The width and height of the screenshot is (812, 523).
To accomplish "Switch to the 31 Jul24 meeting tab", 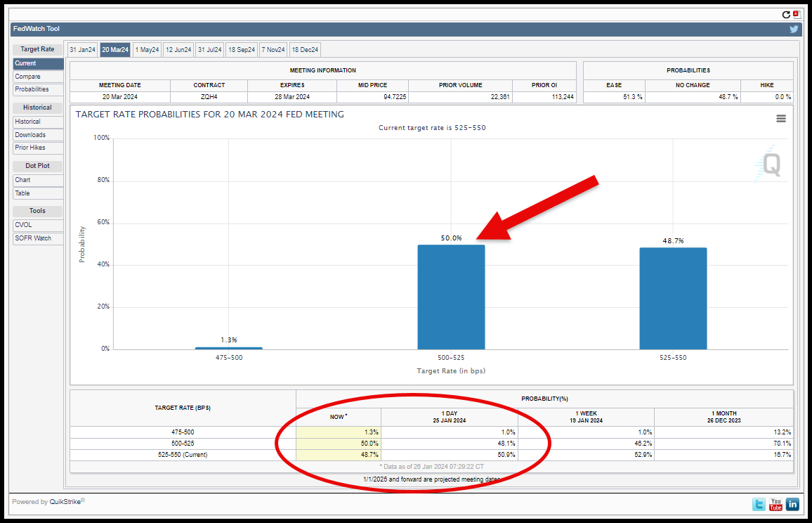I will point(210,50).
